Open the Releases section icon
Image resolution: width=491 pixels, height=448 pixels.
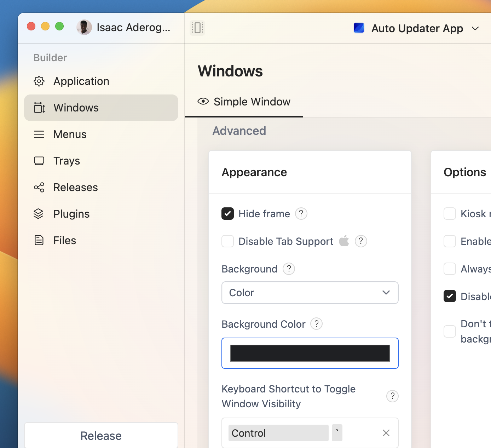[x=39, y=187]
